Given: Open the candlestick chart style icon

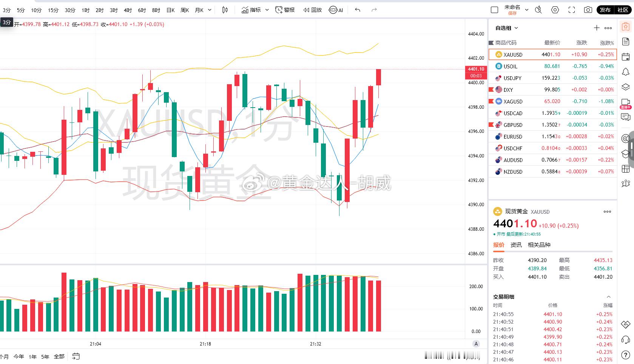Looking at the screenshot, I should pyautogui.click(x=225, y=10).
